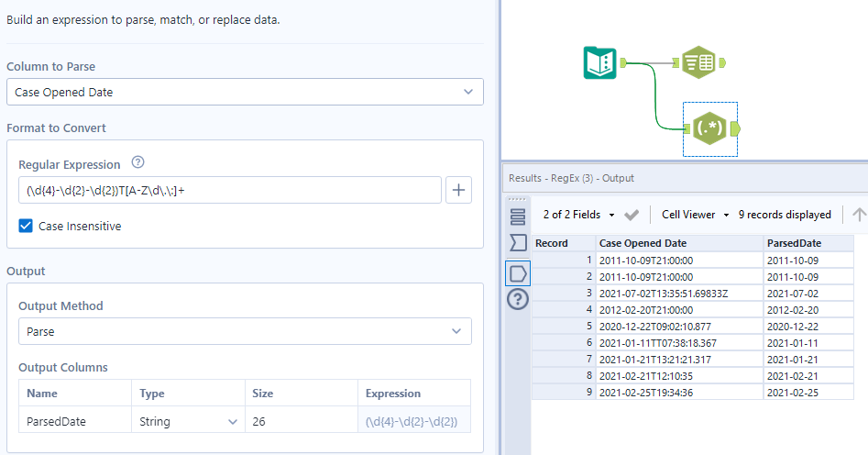The image size is (868, 455).
Task: Click the 9 records displayed label
Action: (785, 215)
